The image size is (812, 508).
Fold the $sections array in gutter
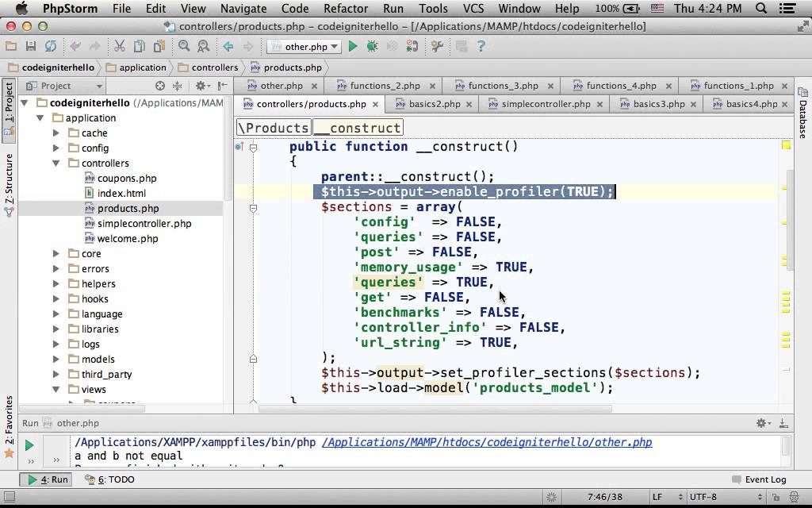(x=253, y=208)
